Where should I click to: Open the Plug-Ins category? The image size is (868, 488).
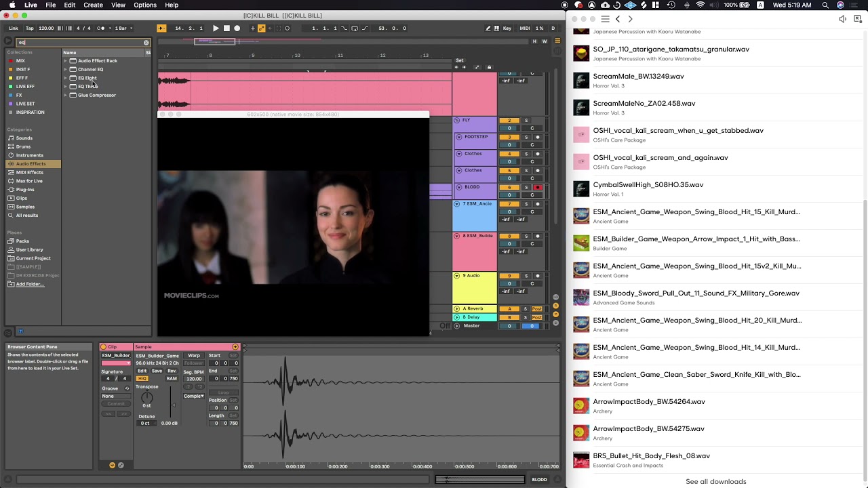coord(25,190)
